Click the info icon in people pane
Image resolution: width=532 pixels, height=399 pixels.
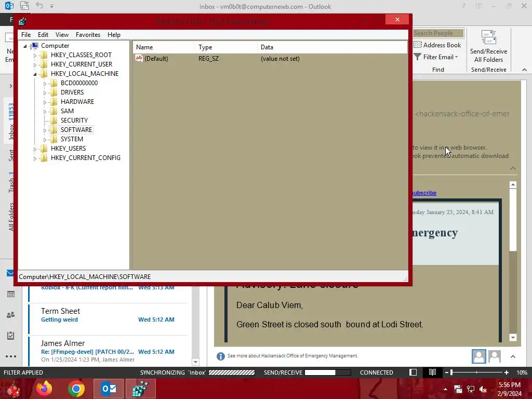point(220,356)
